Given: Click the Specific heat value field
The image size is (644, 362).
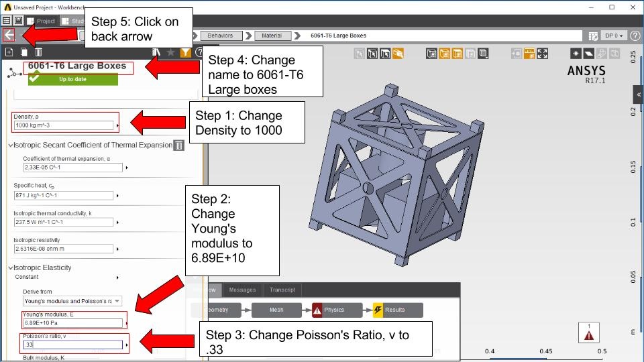Looking at the screenshot, I should tap(64, 195).
